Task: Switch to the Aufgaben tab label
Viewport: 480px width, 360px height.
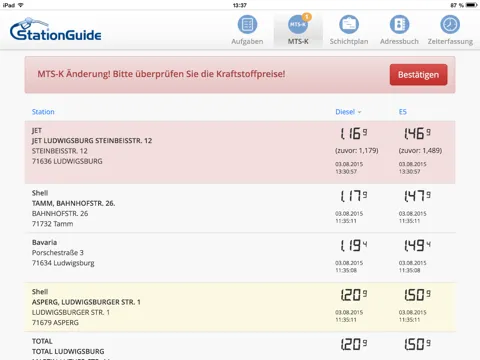Action: pos(247,41)
